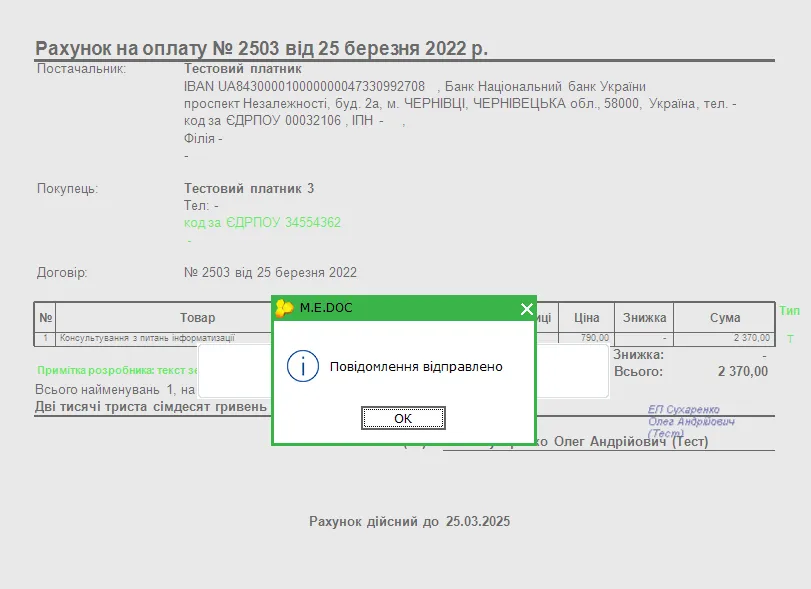811x589 pixels.
Task: Click the signature stamp 'ЕП Сухаренко Олег Андрійович'
Action: (691, 421)
